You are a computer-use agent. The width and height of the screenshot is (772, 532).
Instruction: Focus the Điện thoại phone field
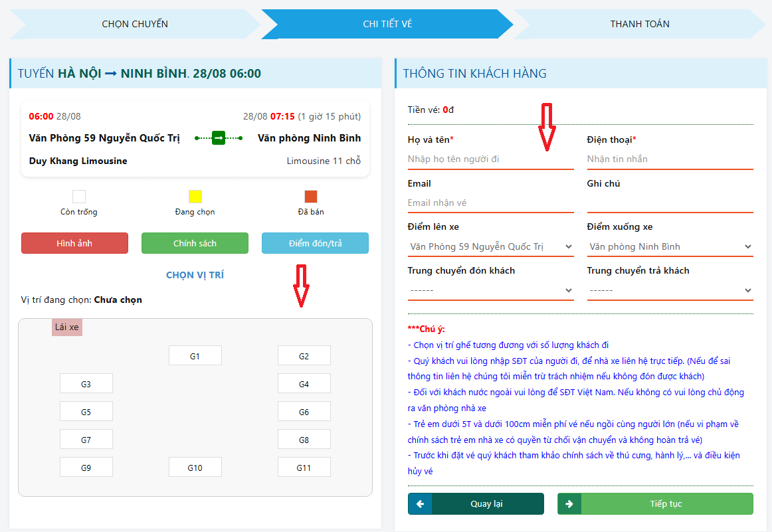coord(670,159)
